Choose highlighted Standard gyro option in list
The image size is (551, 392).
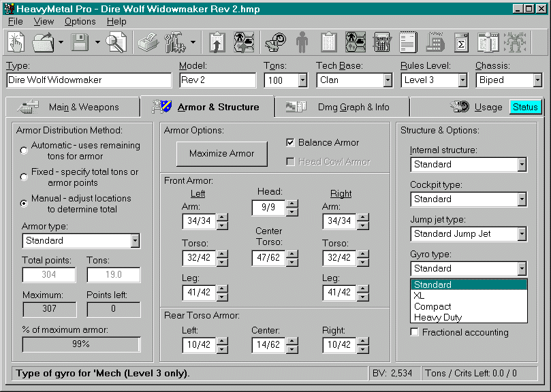coord(469,284)
